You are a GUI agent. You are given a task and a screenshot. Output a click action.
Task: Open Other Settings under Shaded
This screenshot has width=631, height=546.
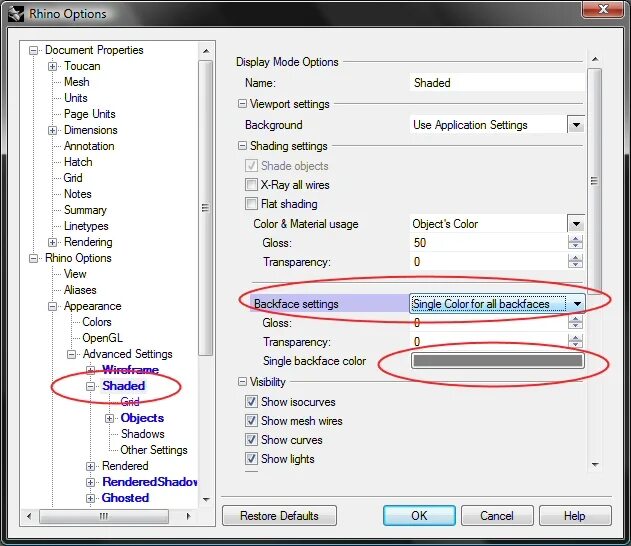pos(154,450)
